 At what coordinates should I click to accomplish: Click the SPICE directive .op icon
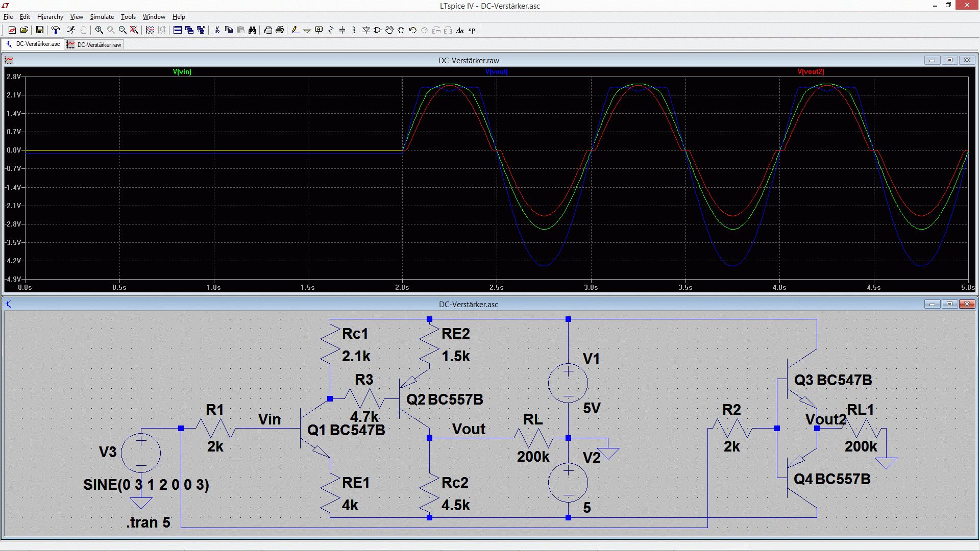click(472, 30)
